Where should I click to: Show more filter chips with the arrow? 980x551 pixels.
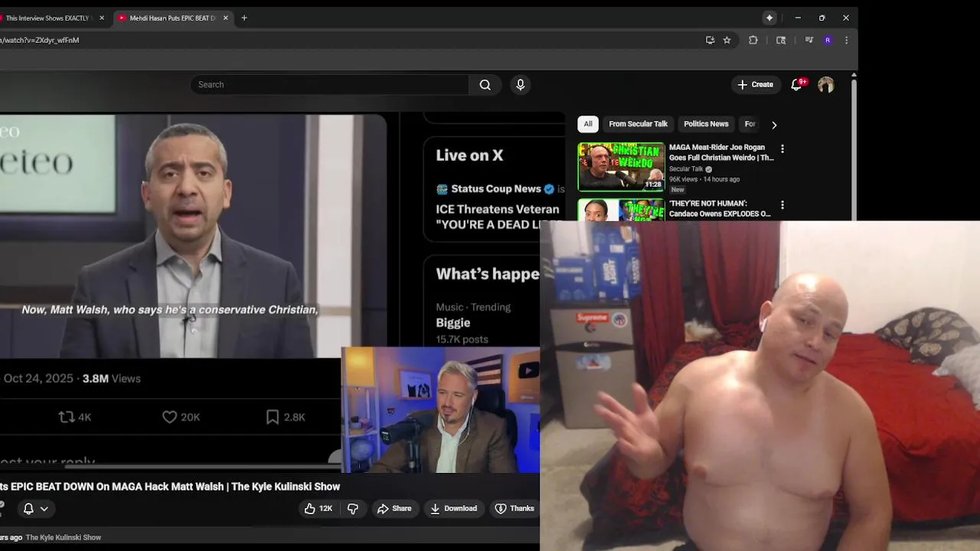[774, 125]
